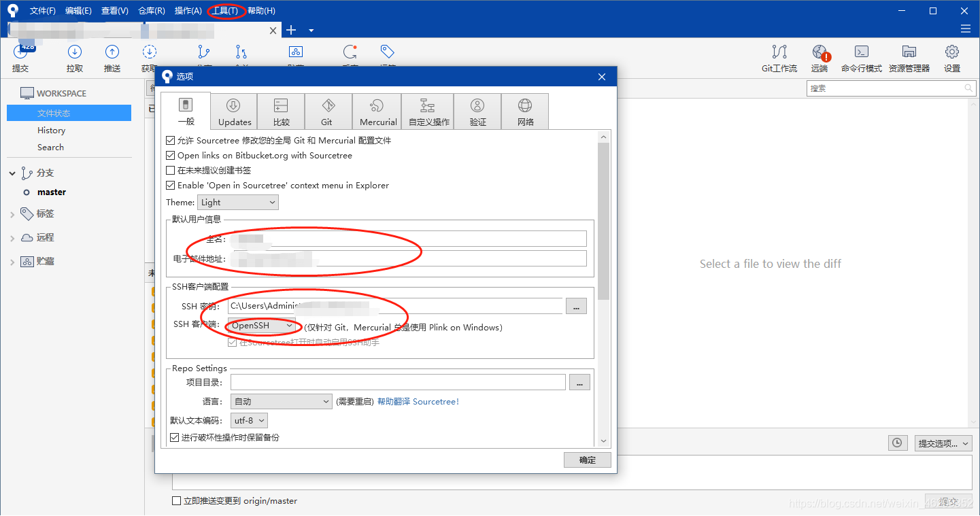Toggle allowing Sourcetree to modify global config files
Viewport: 980px width, 516px height.
[x=171, y=141]
